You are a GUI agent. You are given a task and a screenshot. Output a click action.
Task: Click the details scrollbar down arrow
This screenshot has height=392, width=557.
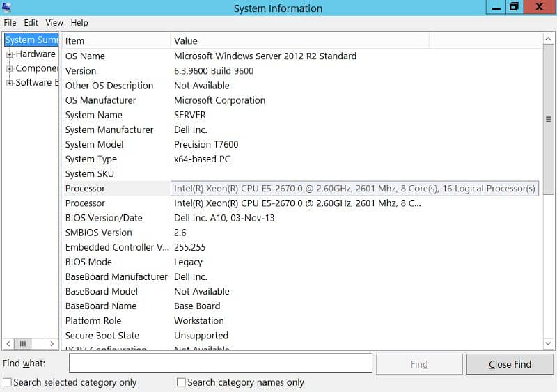(548, 343)
